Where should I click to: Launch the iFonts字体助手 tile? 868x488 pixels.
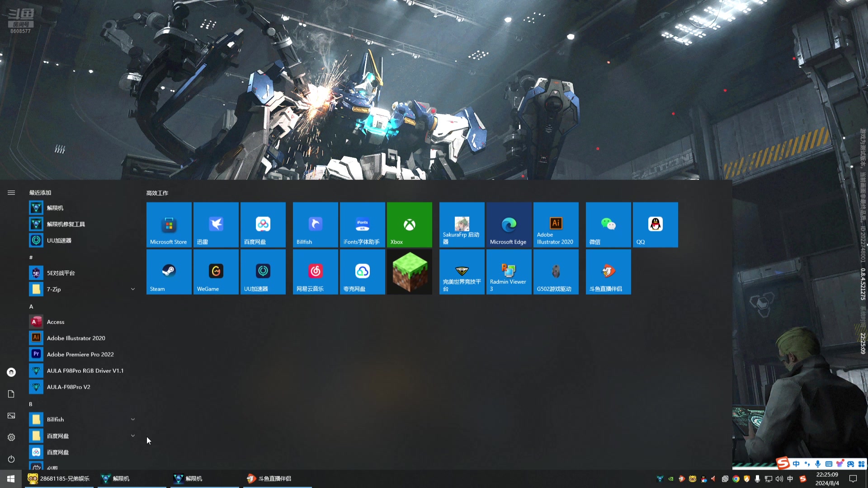pyautogui.click(x=362, y=225)
